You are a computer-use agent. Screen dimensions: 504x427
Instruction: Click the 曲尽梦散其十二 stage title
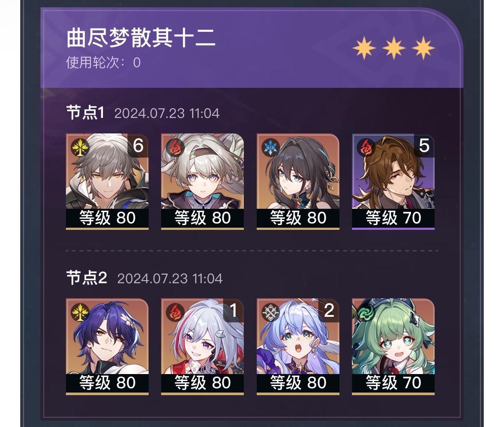141,37
